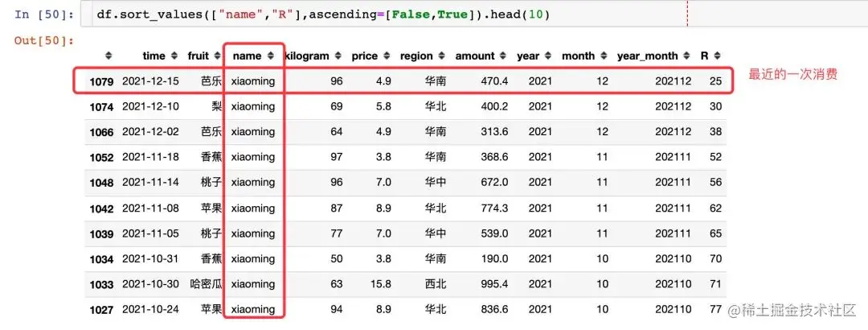Viewport: 868px width, 330px height.
Task: Click the region column header label
Action: coord(417,56)
